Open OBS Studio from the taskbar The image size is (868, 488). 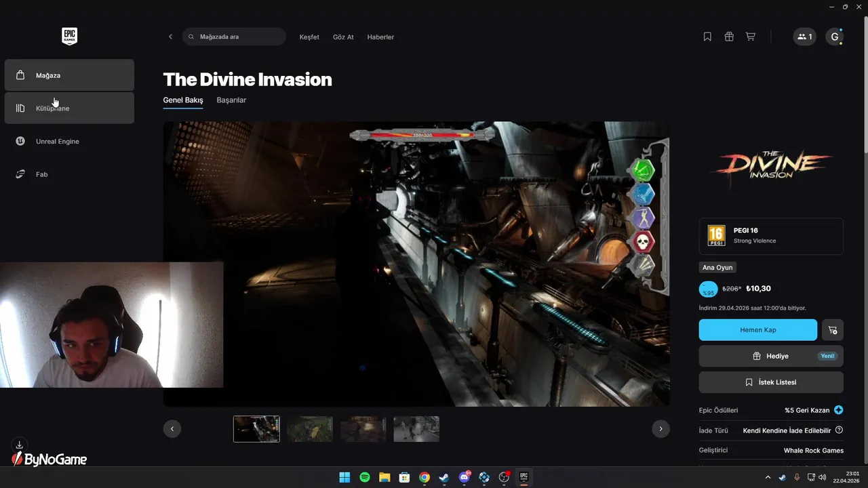pyautogui.click(x=504, y=477)
